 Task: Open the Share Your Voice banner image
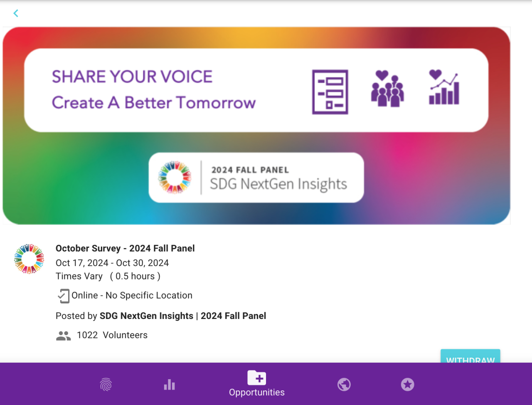[256, 126]
